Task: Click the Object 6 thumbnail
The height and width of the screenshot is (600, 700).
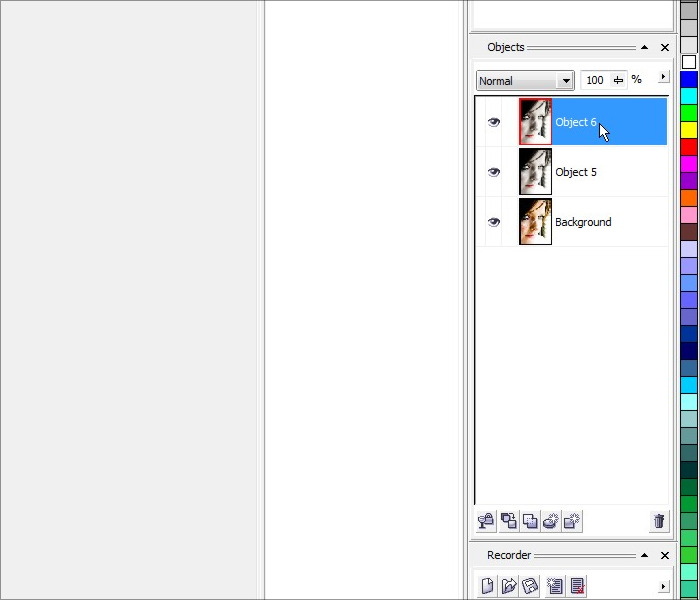Action: 535,122
